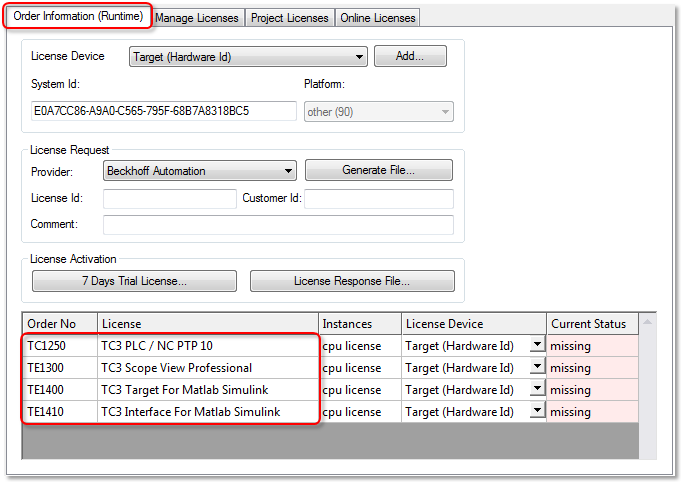Select TC3 PLC / NC PTP 10 license
681x482 pixels.
click(x=208, y=346)
